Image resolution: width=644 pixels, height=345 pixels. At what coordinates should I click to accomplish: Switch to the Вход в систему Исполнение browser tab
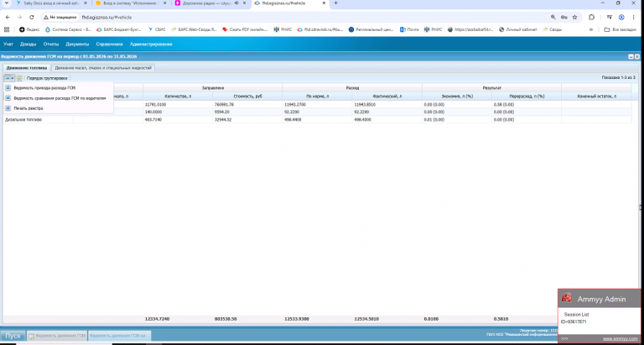pos(130,3)
